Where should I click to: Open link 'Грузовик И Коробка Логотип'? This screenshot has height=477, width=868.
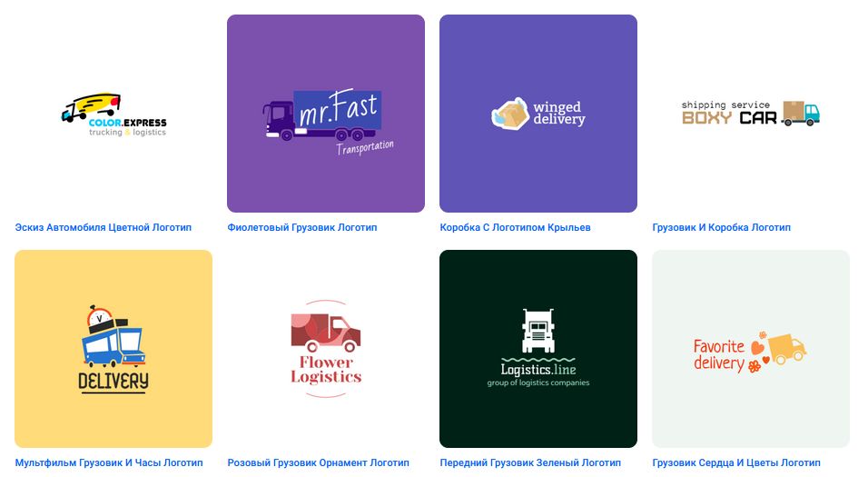[721, 228]
